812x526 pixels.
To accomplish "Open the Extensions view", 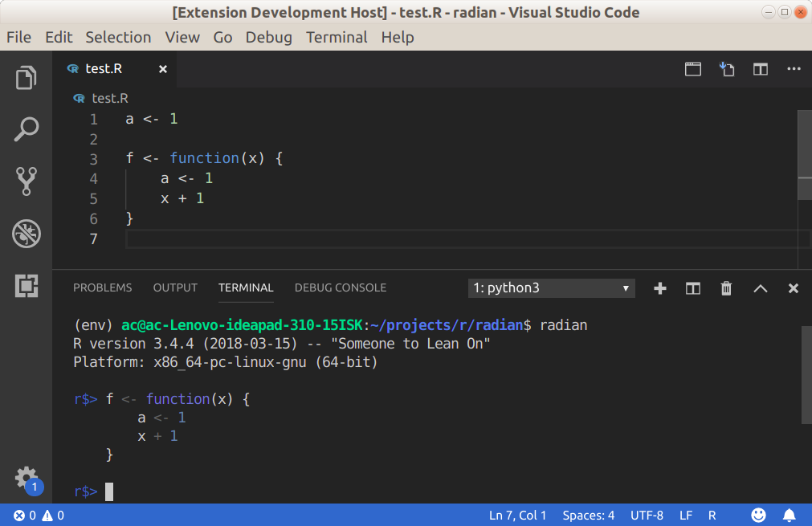I will tap(26, 286).
